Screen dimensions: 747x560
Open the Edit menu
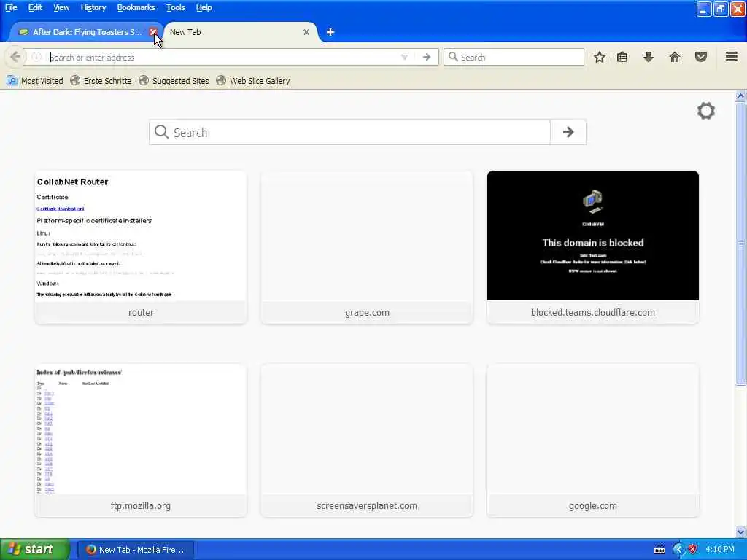(35, 7)
